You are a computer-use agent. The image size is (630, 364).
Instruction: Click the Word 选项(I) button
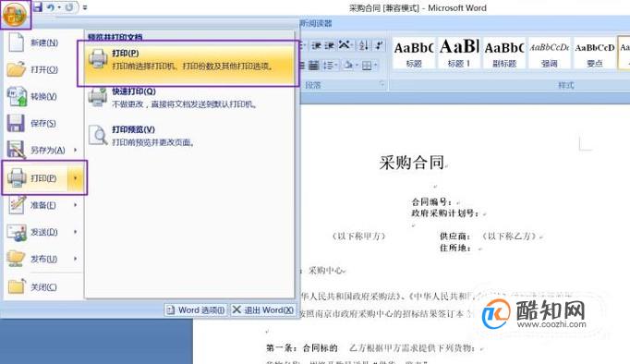pos(196,310)
